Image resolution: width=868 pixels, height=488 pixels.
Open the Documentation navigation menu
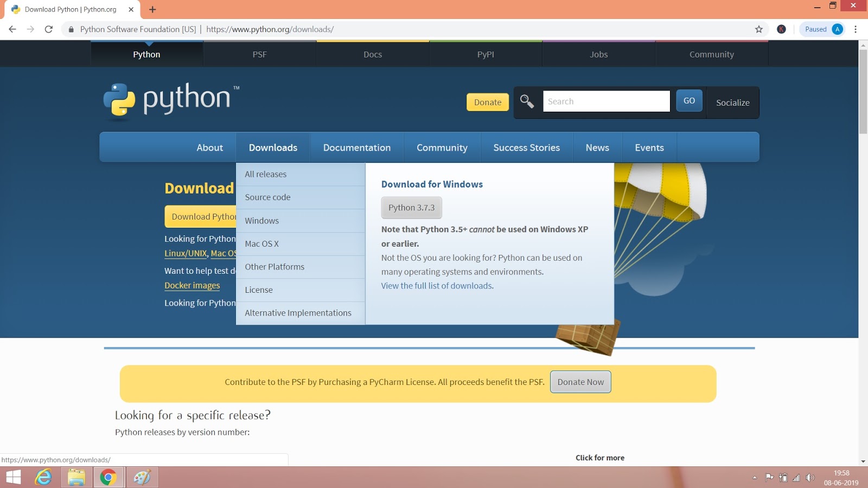[x=357, y=147]
